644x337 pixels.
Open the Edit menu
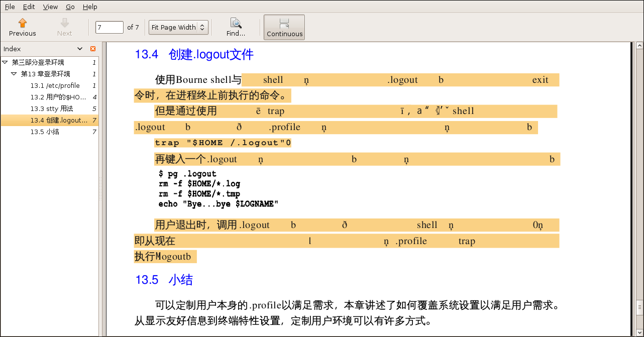click(x=29, y=7)
